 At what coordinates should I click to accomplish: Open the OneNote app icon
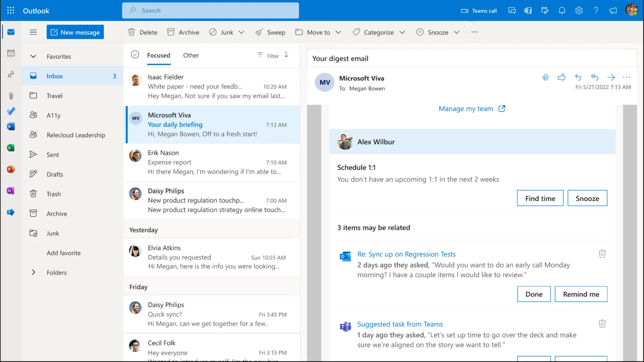click(10, 191)
